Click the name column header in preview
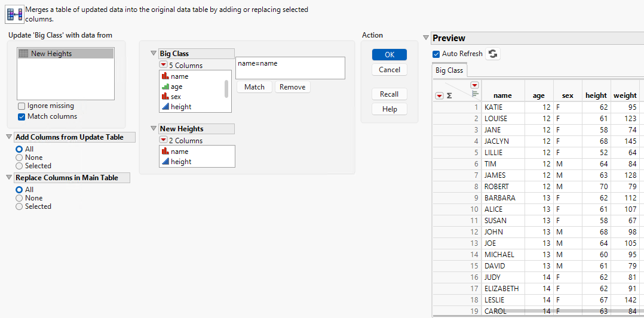The width and height of the screenshot is (644, 318). [x=503, y=95]
